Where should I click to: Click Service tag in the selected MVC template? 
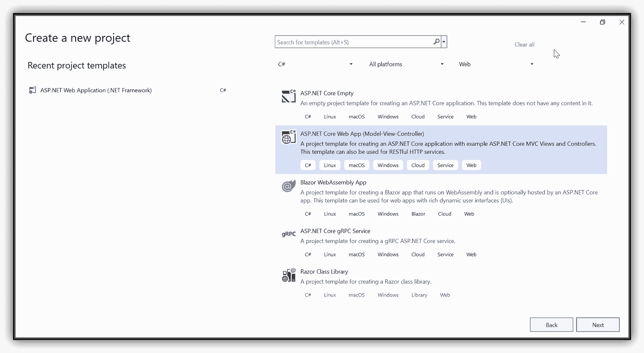click(x=445, y=165)
